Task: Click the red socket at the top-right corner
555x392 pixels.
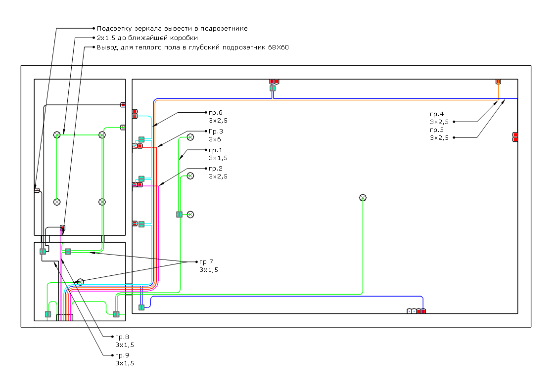Action: tap(499, 82)
